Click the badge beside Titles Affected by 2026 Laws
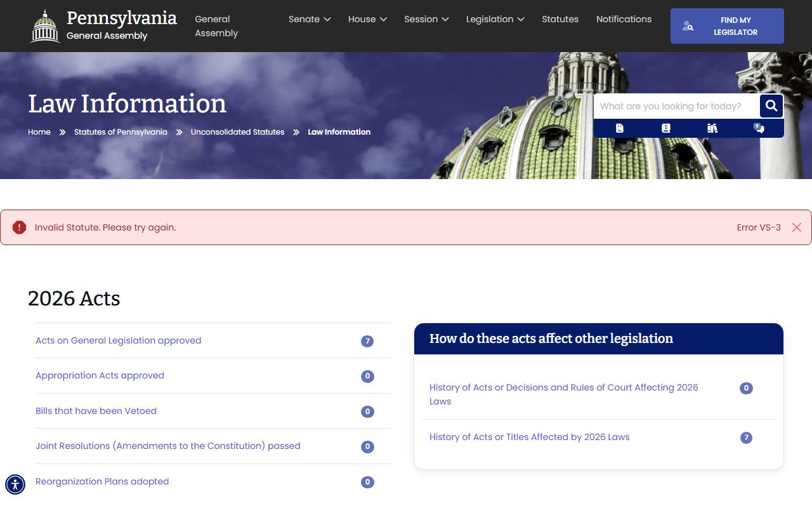Image resolution: width=812 pixels, height=508 pixels. click(746, 438)
